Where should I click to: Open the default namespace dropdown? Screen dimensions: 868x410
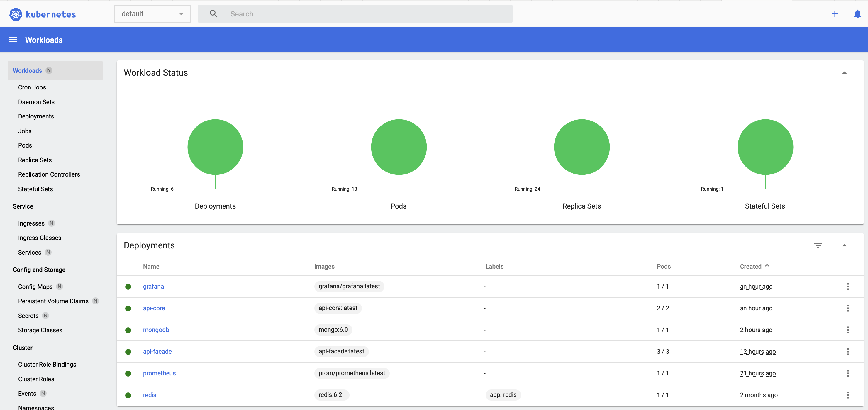point(152,14)
